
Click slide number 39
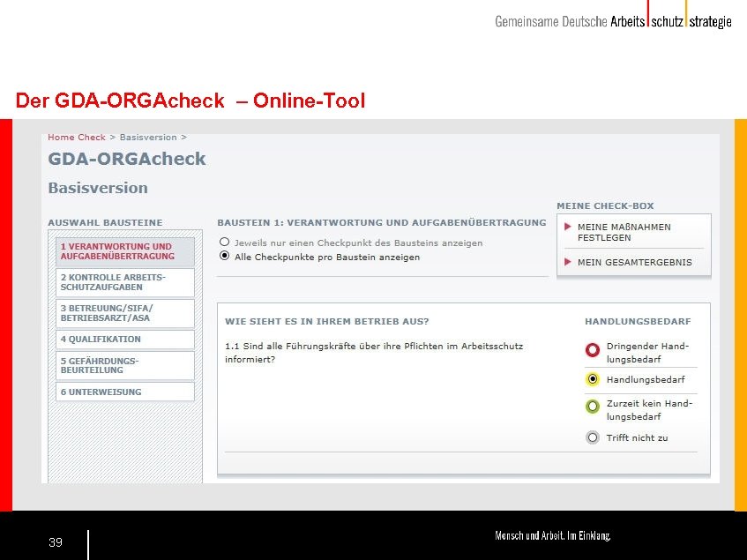coord(56,542)
